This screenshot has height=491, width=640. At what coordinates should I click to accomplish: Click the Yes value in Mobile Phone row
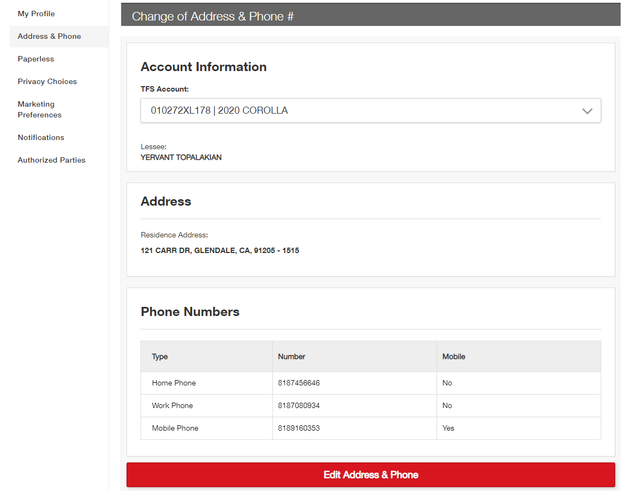[x=448, y=428]
